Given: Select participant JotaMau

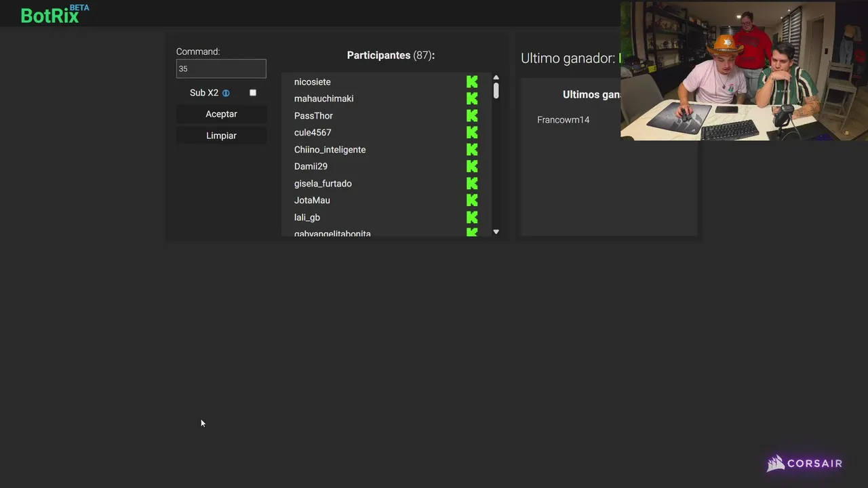Looking at the screenshot, I should 312,201.
